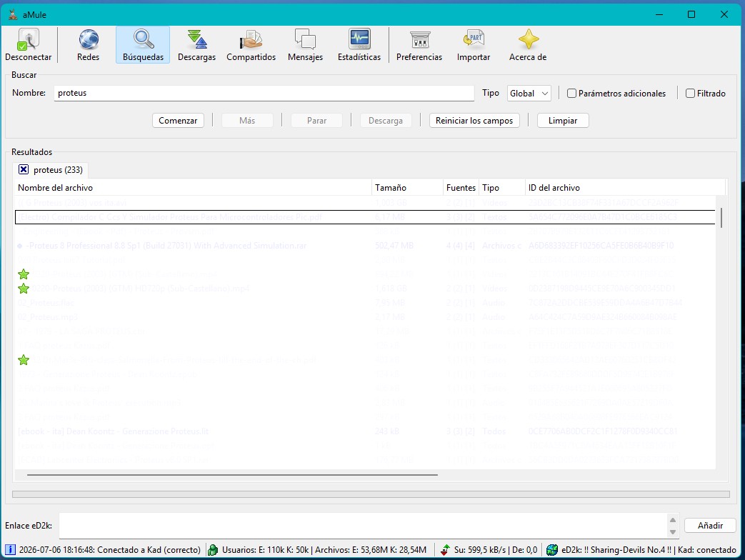
Task: Open the Estadísticas graph icon
Action: [359, 39]
